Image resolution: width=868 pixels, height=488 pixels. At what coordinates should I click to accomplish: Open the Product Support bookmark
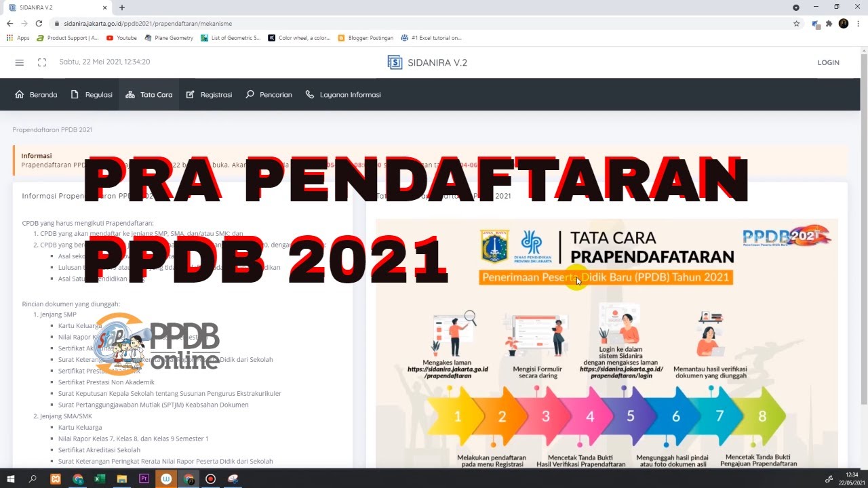coord(68,38)
